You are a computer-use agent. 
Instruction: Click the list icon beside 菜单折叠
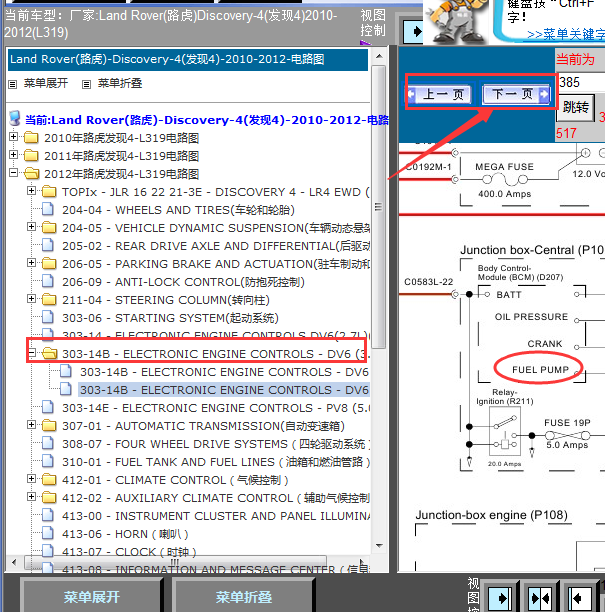pos(86,84)
